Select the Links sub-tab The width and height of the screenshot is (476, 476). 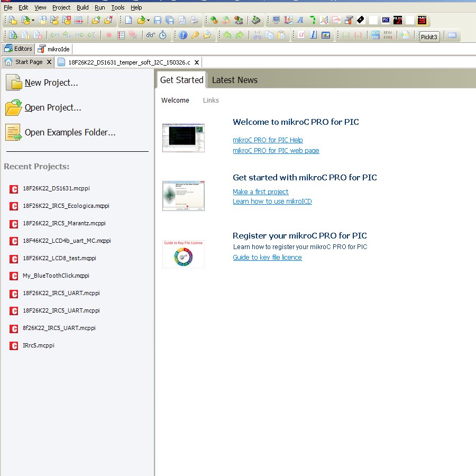click(x=210, y=100)
